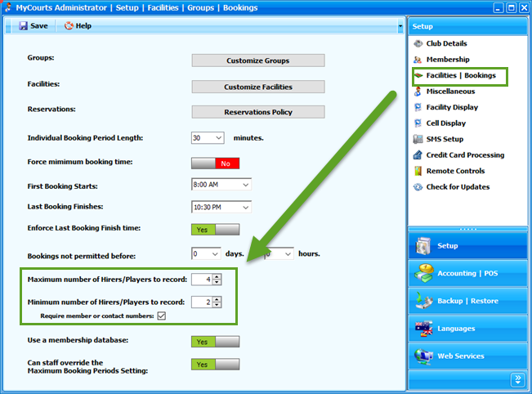Toggle Force minimum booking time switch
This screenshot has height=394, width=532.
pos(216,163)
